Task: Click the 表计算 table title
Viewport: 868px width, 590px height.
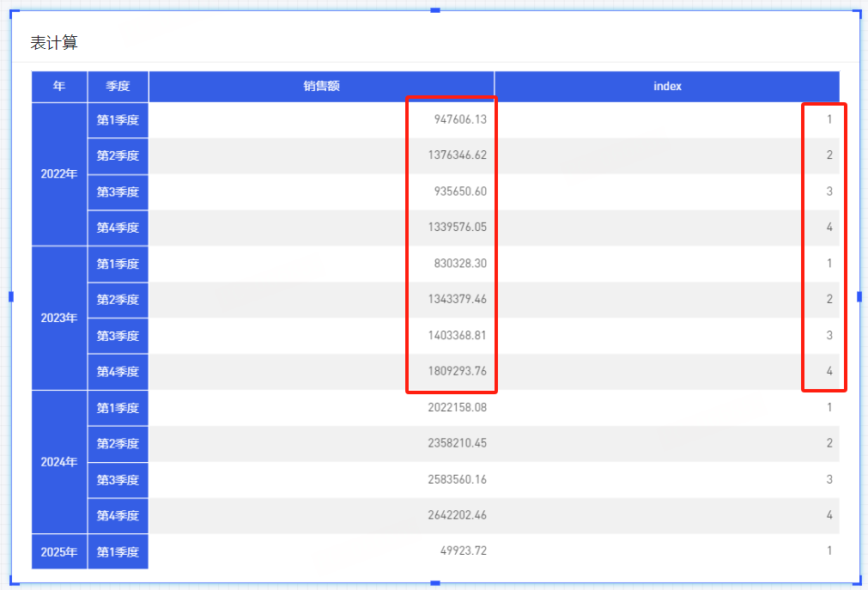Action: click(x=54, y=43)
